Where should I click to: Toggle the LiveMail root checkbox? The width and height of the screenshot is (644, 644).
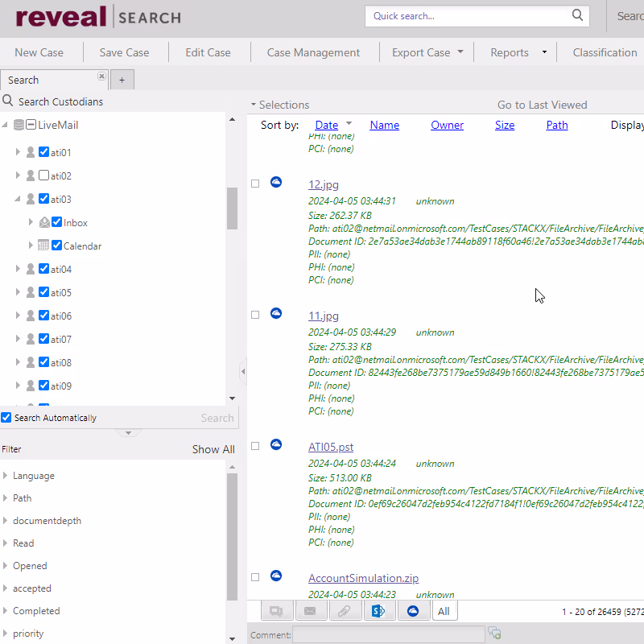click(x=31, y=125)
